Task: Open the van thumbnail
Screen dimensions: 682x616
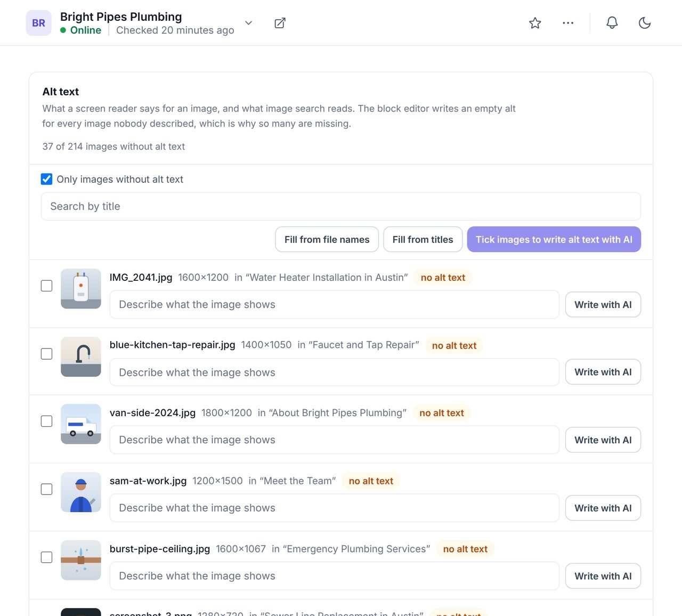Action: [81, 424]
